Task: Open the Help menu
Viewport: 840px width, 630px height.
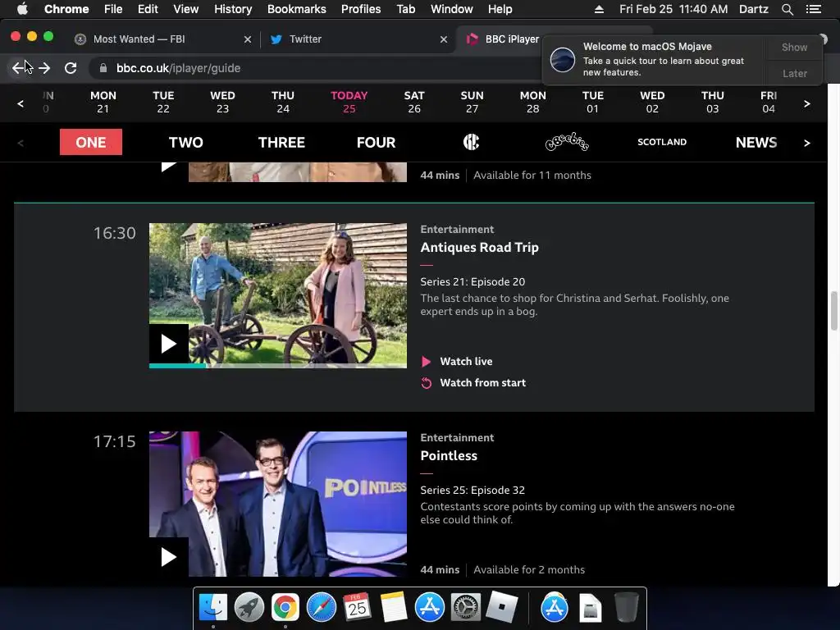Action: 500,9
